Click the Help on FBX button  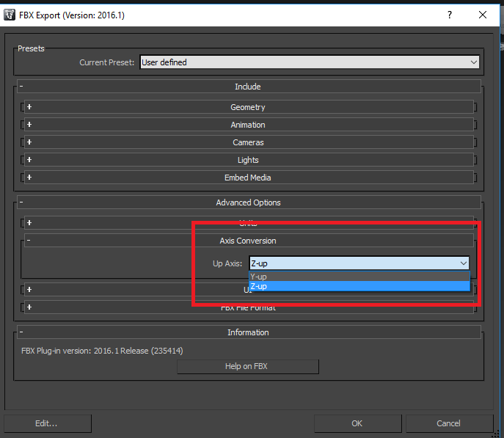click(x=248, y=366)
